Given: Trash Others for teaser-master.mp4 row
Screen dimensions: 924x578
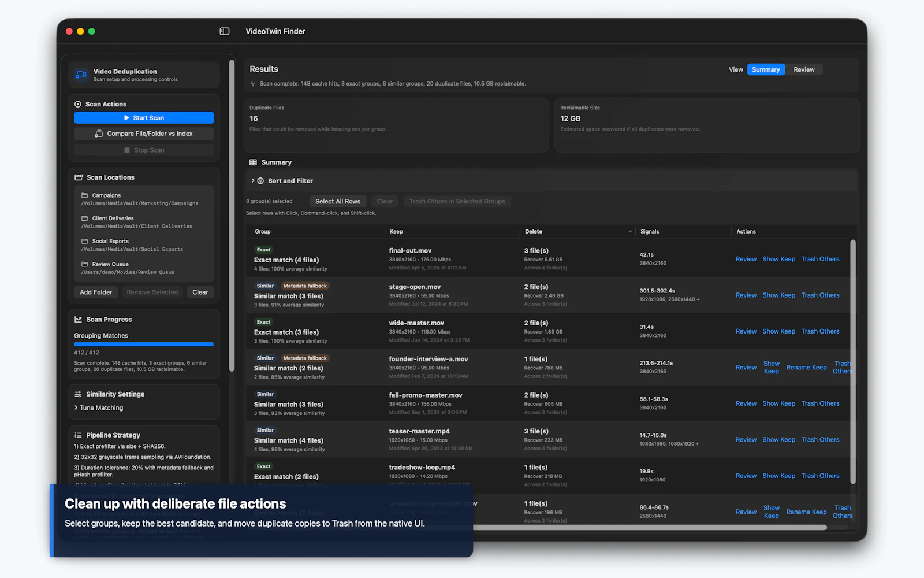Looking at the screenshot, I should tap(821, 440).
